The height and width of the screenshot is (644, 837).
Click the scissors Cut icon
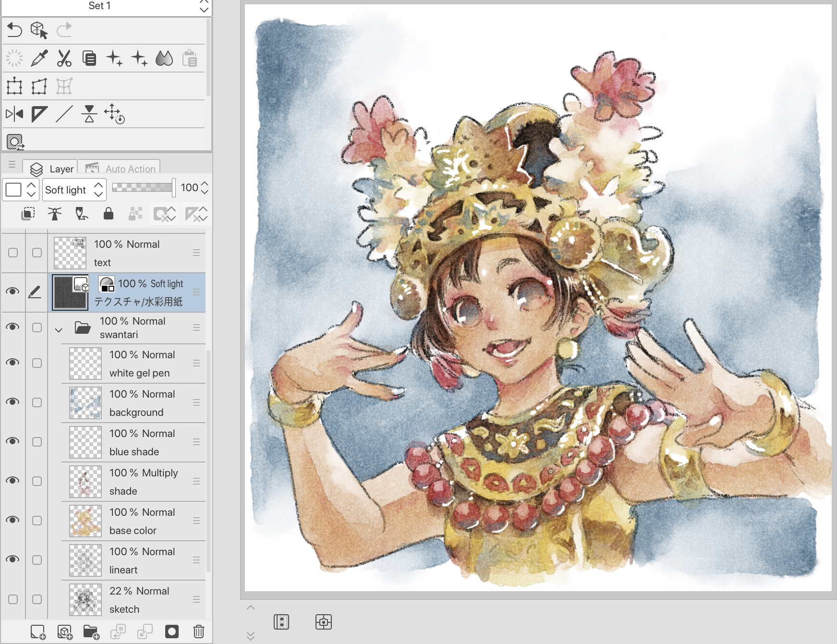point(64,59)
